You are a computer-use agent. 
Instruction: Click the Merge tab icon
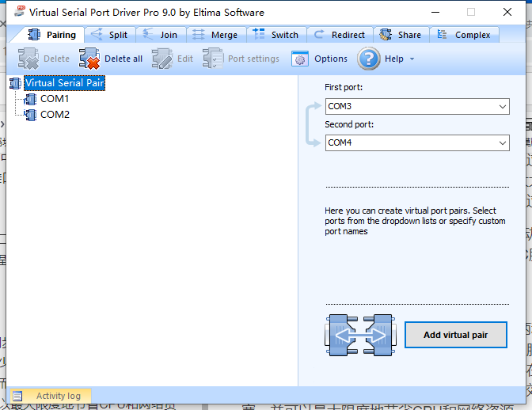(x=199, y=34)
